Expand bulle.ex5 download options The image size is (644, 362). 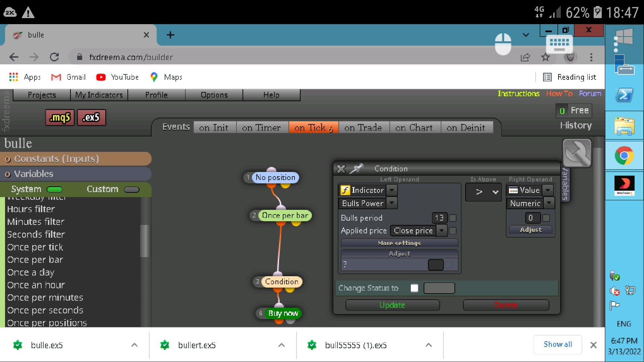point(134,345)
